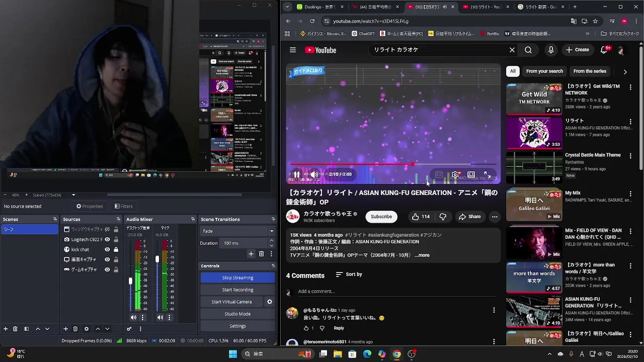
Task: Start voice search with microphone icon
Action: pos(551,50)
